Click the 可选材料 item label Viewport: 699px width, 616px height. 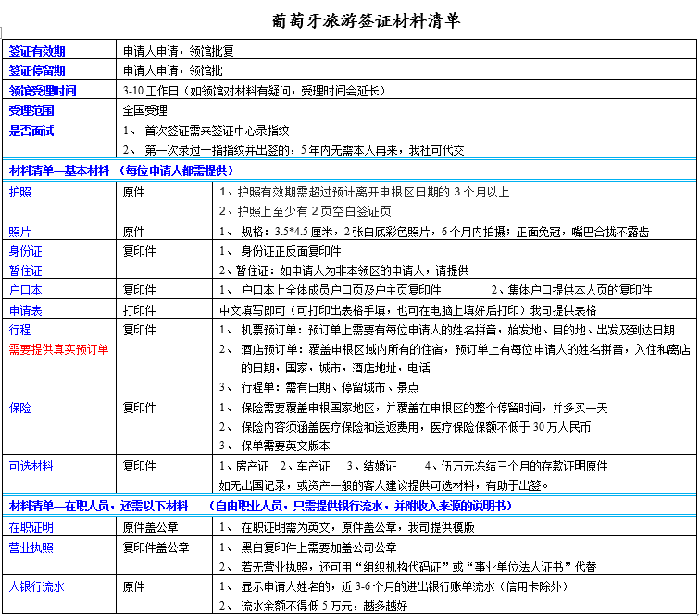click(x=31, y=466)
